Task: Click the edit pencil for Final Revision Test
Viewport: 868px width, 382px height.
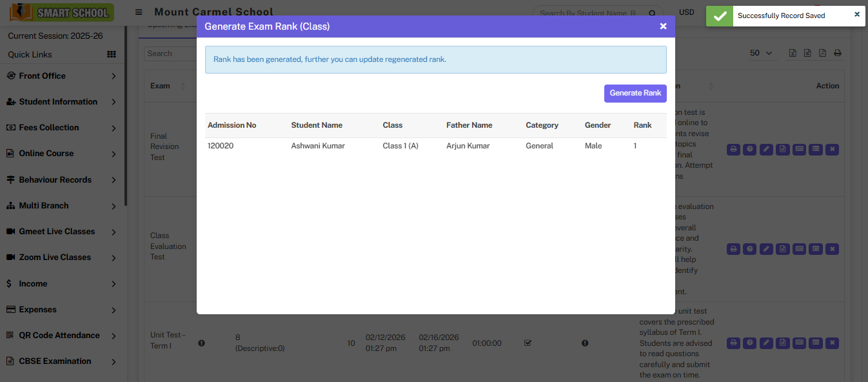Action: [765, 149]
